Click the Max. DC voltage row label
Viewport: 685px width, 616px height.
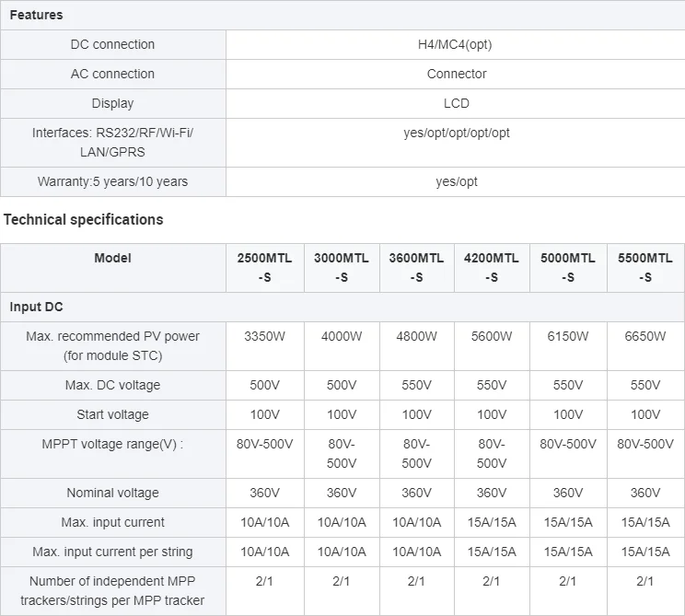pos(112,385)
